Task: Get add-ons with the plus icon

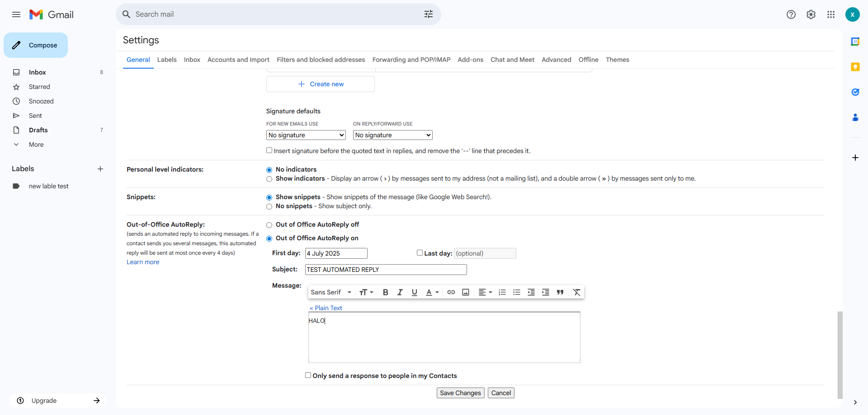Action: 855,158
